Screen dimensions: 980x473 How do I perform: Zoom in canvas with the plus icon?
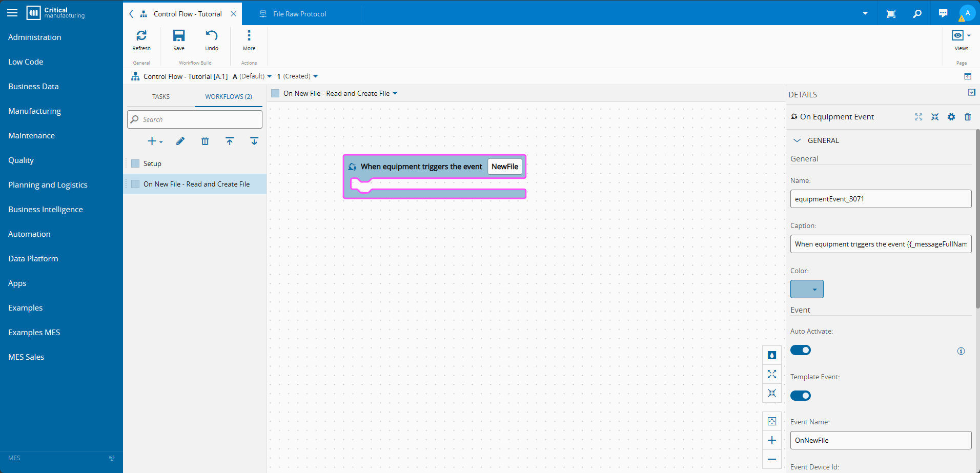pyautogui.click(x=772, y=440)
